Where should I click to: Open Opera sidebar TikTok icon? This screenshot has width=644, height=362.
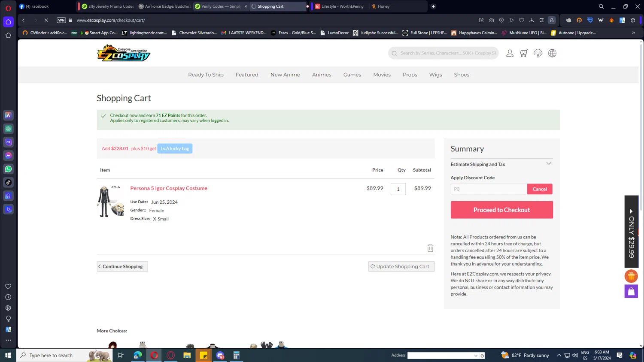tap(8, 182)
